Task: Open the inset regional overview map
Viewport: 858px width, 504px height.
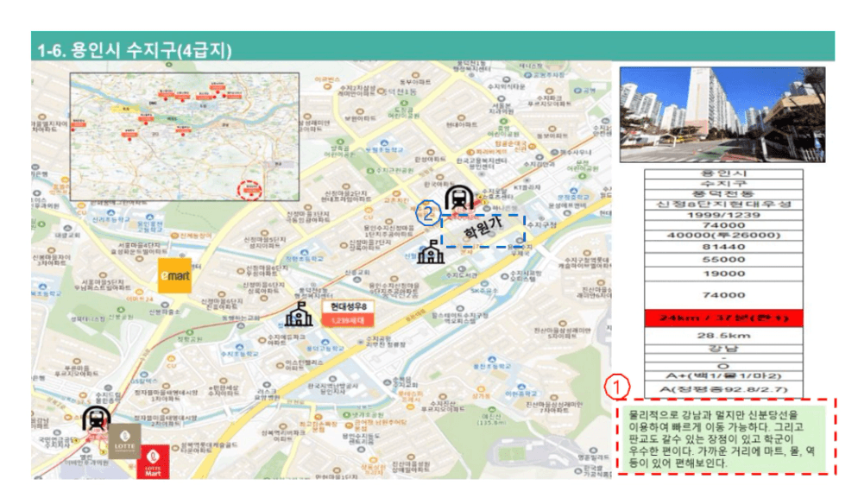Action: [185, 136]
